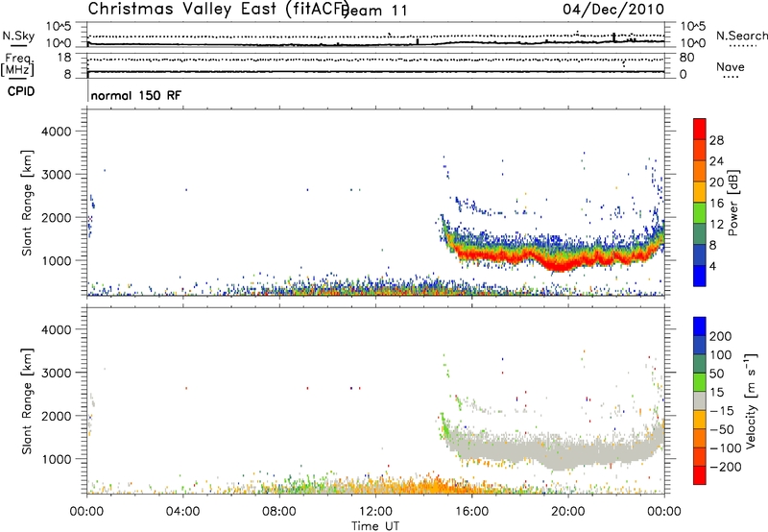Viewport: 768px width, 532px height.
Task: Click the gray velocity band near 20:00
Action: 564,453
